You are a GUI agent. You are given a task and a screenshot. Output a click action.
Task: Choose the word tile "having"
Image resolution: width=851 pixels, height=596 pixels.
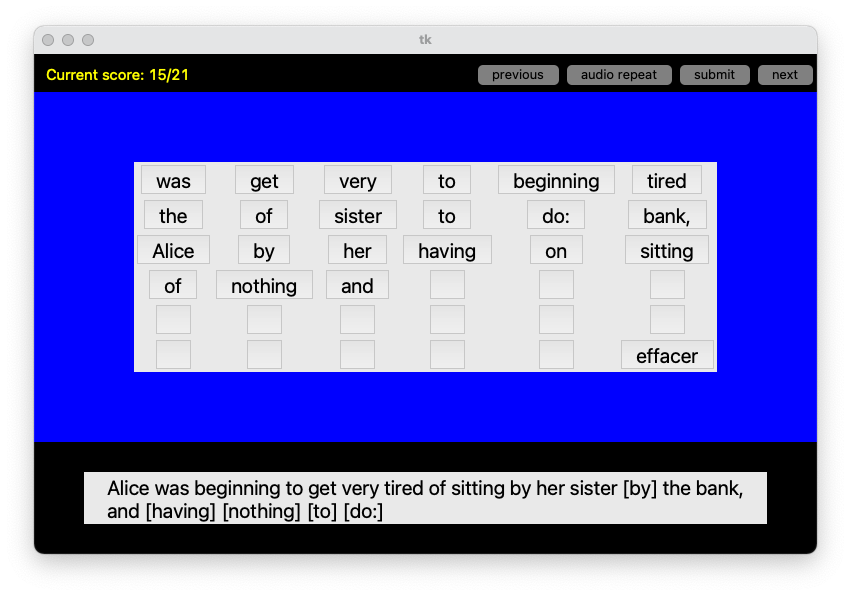click(x=446, y=249)
